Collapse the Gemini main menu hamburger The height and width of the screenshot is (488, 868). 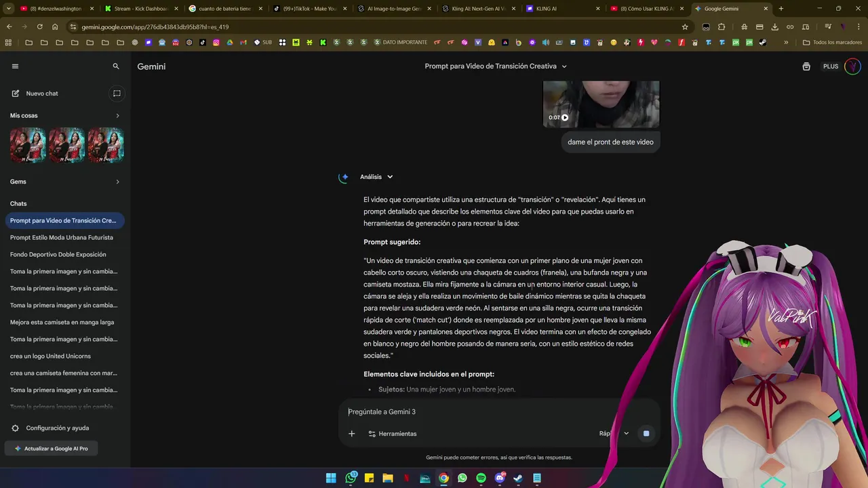15,66
